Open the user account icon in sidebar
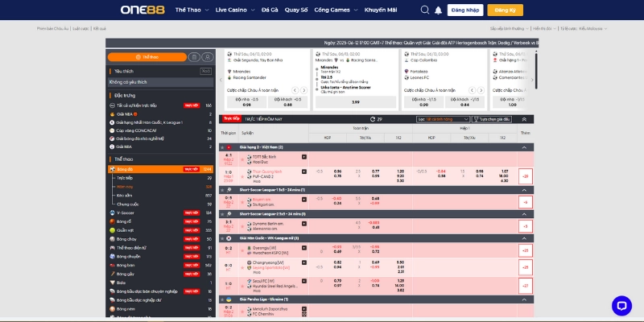The height and width of the screenshot is (322, 644). tap(208, 57)
